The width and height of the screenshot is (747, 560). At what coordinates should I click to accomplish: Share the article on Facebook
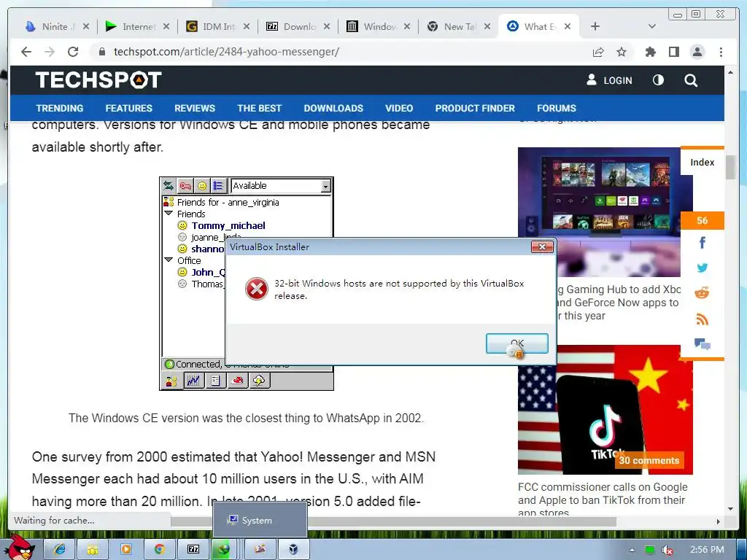703,243
